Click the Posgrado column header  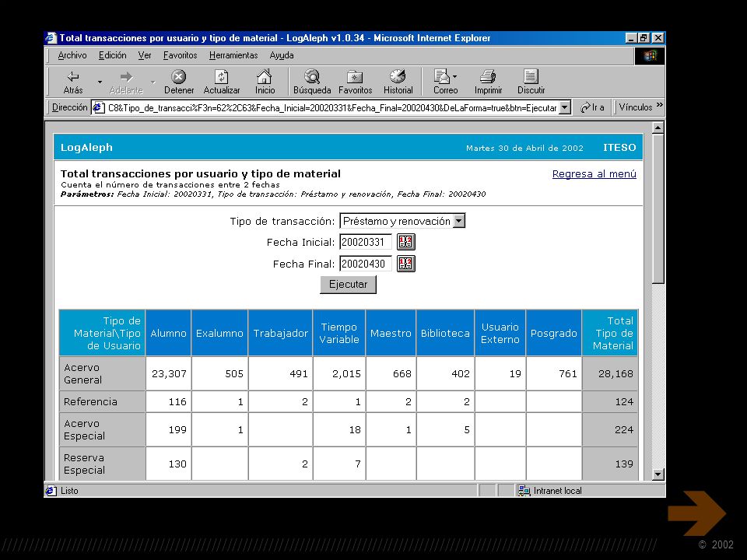553,333
